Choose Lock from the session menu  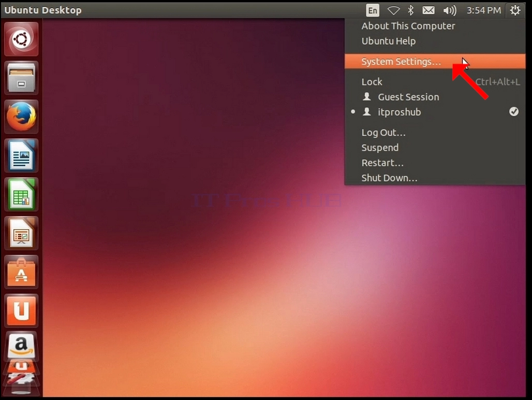tap(435, 82)
